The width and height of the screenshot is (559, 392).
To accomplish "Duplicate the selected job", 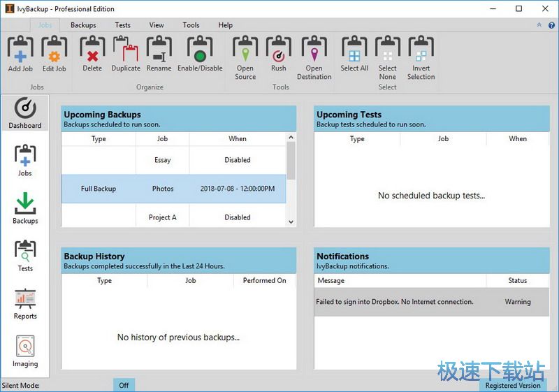I will [126, 54].
